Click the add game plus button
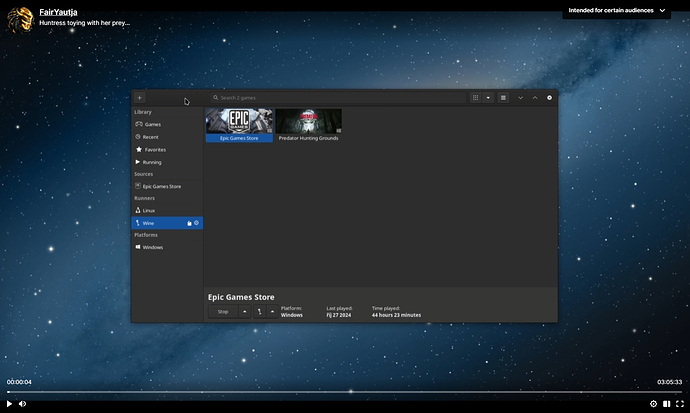Viewport: 690px width, 413px height. pos(139,98)
